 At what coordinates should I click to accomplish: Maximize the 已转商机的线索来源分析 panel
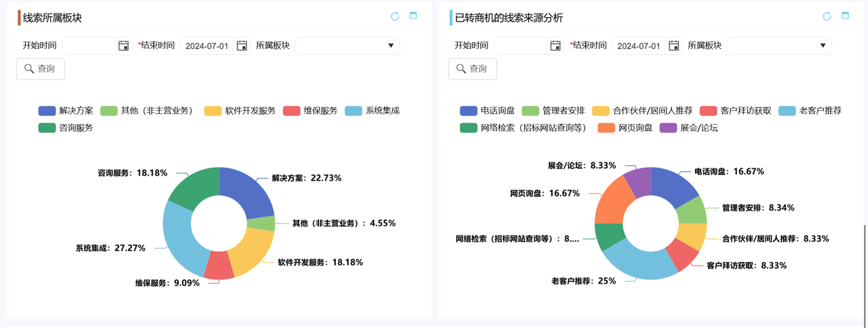coord(845,16)
